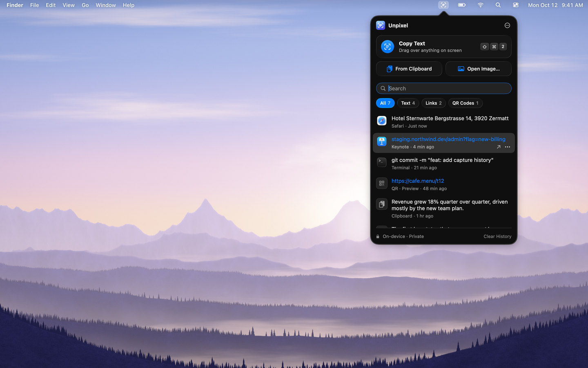Focus the Search capture history field
The height and width of the screenshot is (368, 588).
click(443, 88)
